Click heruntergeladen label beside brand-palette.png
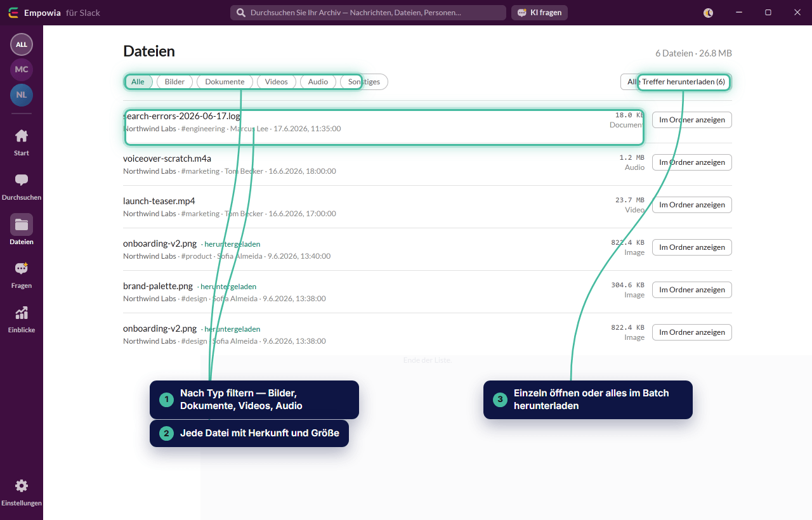This screenshot has height=520, width=812. tap(228, 287)
